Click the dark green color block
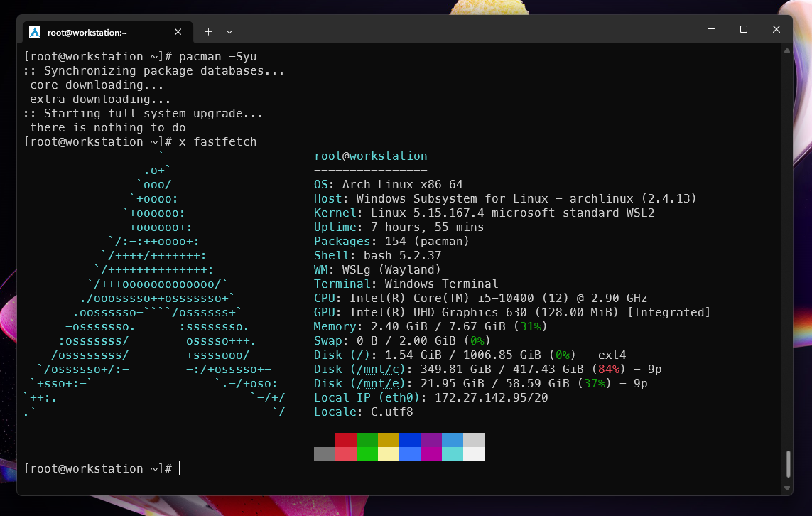Image resolution: width=812 pixels, height=516 pixels. (367, 440)
